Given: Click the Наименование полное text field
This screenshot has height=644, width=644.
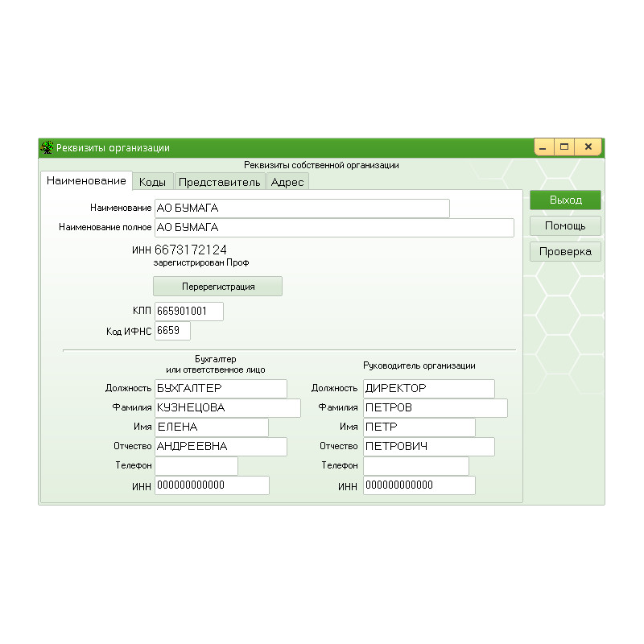Looking at the screenshot, I should point(334,228).
